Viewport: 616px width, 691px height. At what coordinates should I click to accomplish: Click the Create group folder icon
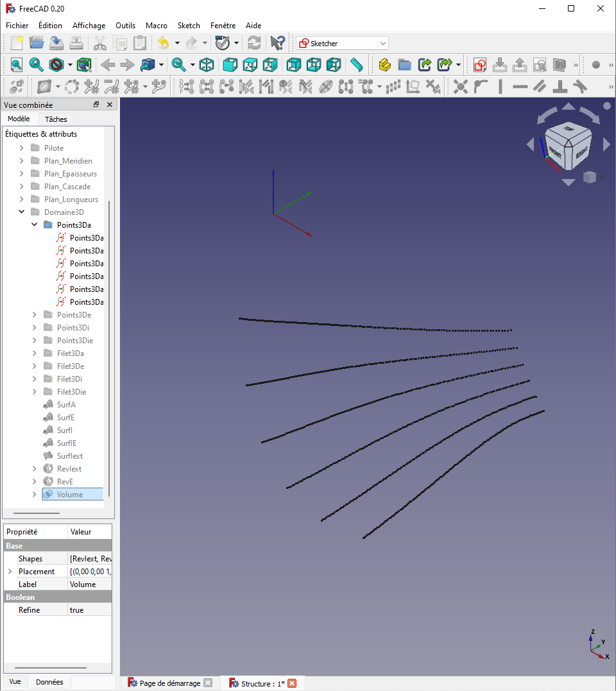click(404, 65)
